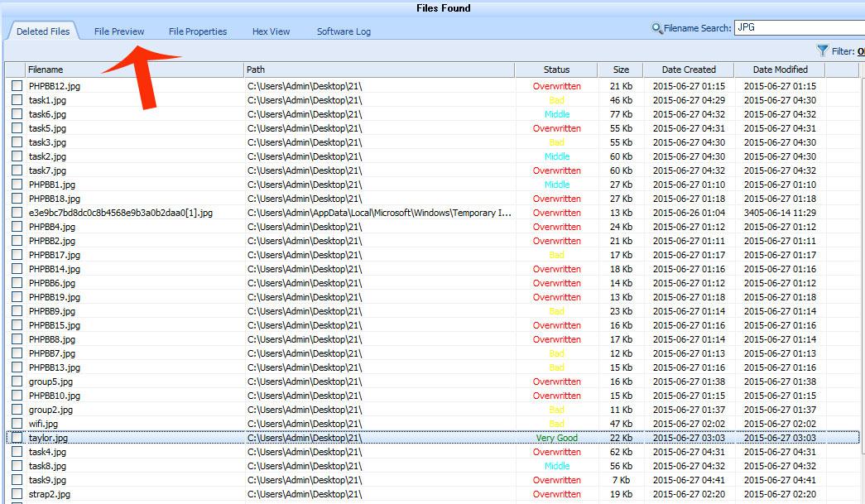This screenshot has width=865, height=504.
Task: Open the Filter options link
Action: 861,50
